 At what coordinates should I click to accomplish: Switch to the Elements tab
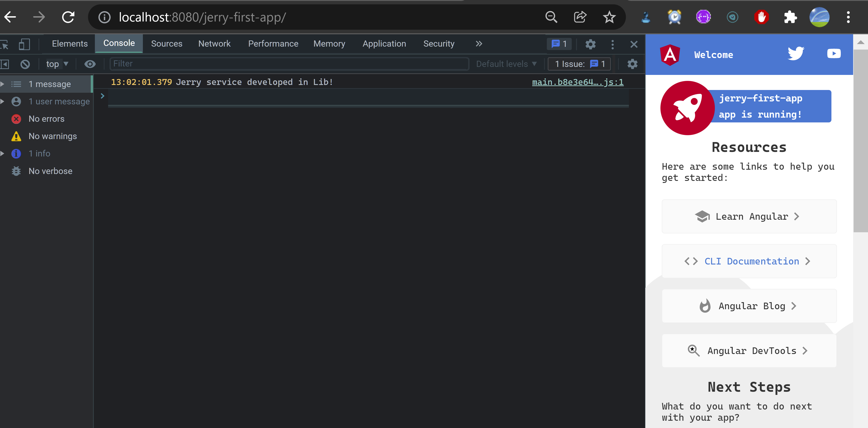[x=69, y=44]
